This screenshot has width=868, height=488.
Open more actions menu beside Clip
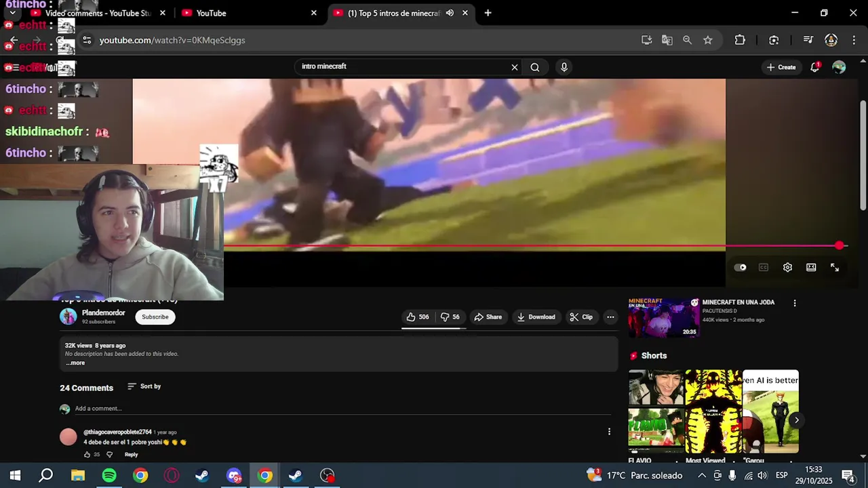point(610,317)
